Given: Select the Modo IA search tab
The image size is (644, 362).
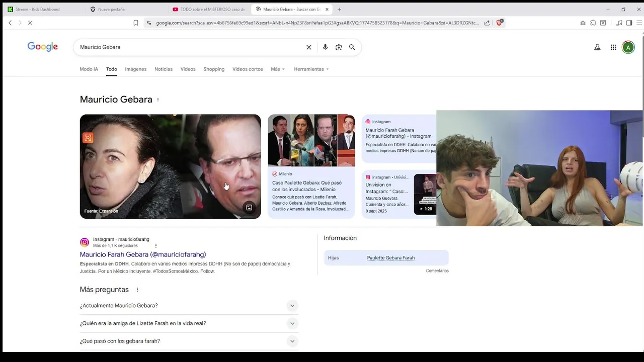Looking at the screenshot, I should point(89,69).
